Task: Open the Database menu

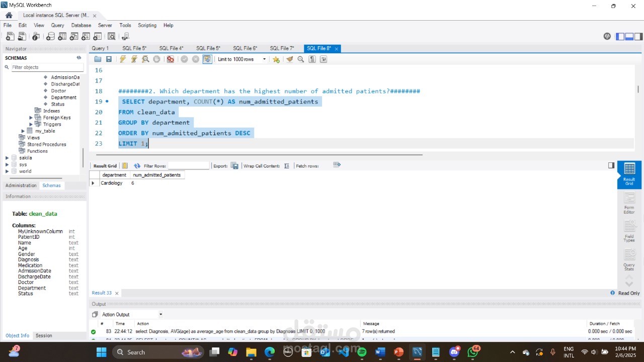Action: pos(81,25)
